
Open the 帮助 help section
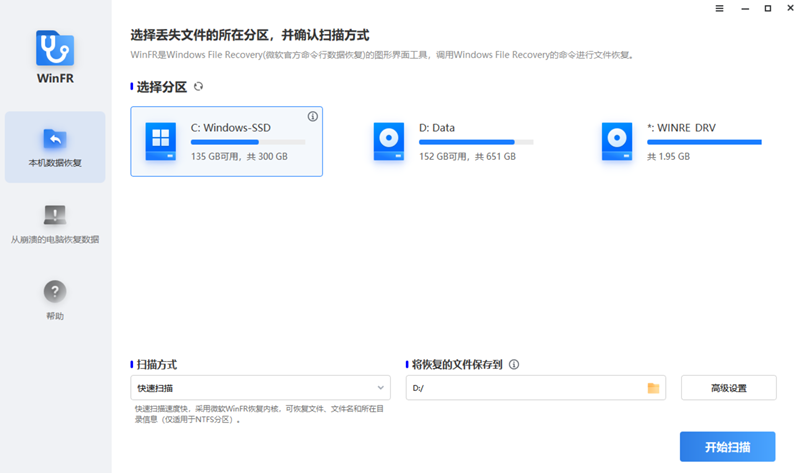pos(55,300)
